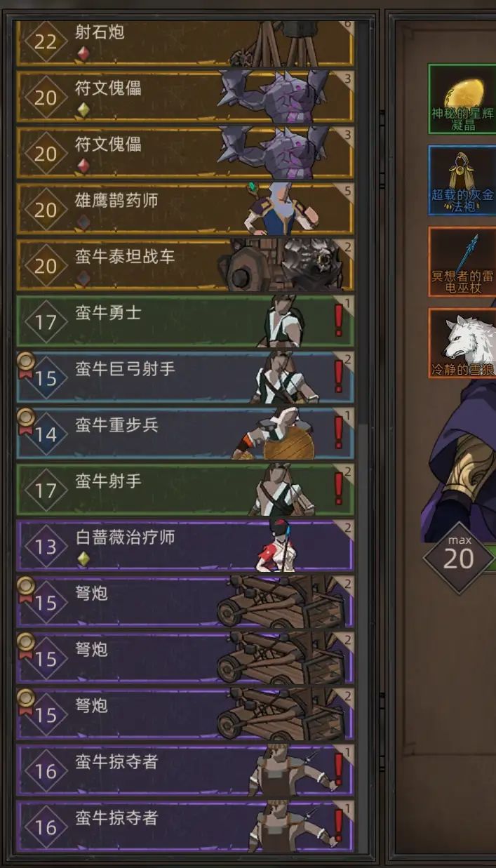Click the first 弩炮 ballista portrait
This screenshot has height=868, width=496.
coord(281,602)
